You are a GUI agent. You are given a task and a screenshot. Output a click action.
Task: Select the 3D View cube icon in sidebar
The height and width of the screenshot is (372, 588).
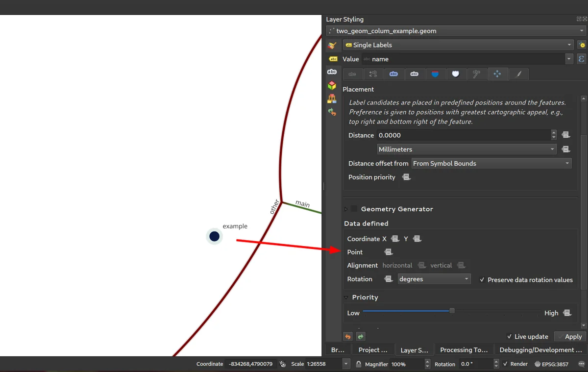tap(332, 85)
